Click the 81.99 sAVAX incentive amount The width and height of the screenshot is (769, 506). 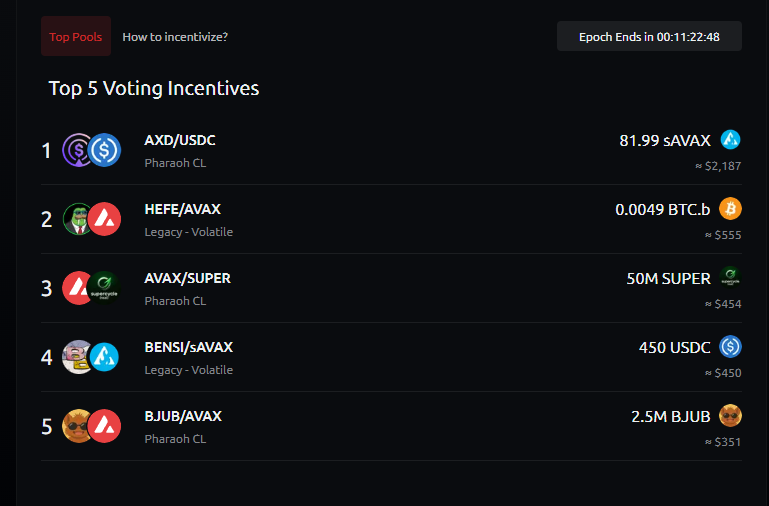coord(665,141)
